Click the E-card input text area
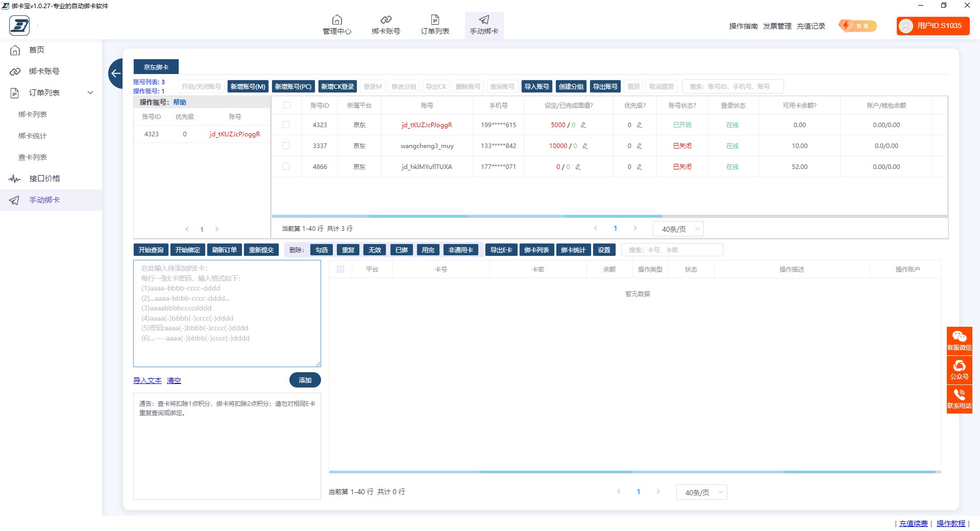 pyautogui.click(x=227, y=313)
